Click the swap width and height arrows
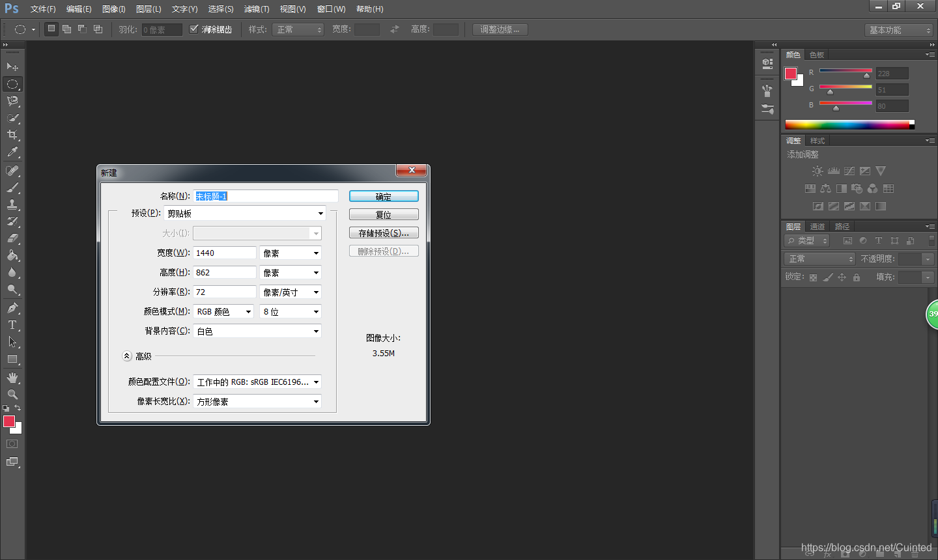 (394, 29)
